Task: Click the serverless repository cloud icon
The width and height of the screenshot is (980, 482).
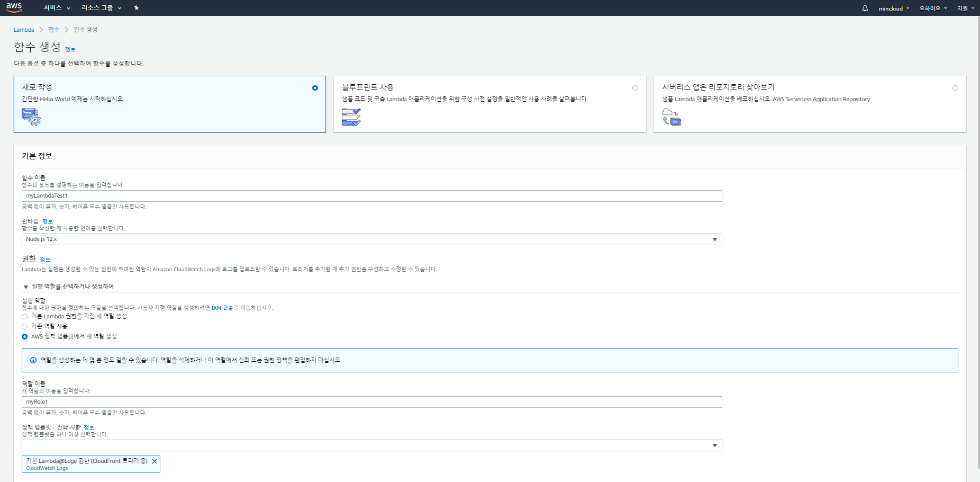Action: [672, 117]
